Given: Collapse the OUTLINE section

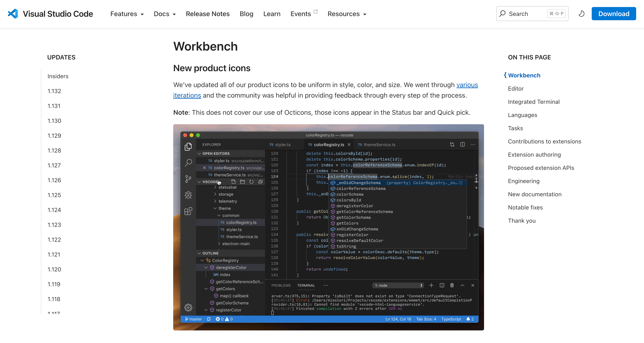Looking at the screenshot, I should click(x=230, y=253).
